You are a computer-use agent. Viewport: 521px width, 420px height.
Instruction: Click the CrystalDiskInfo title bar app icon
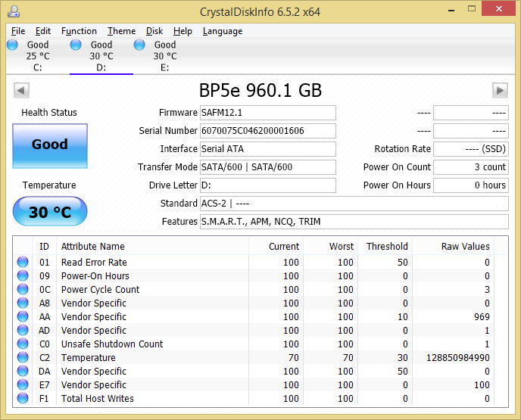[14, 11]
